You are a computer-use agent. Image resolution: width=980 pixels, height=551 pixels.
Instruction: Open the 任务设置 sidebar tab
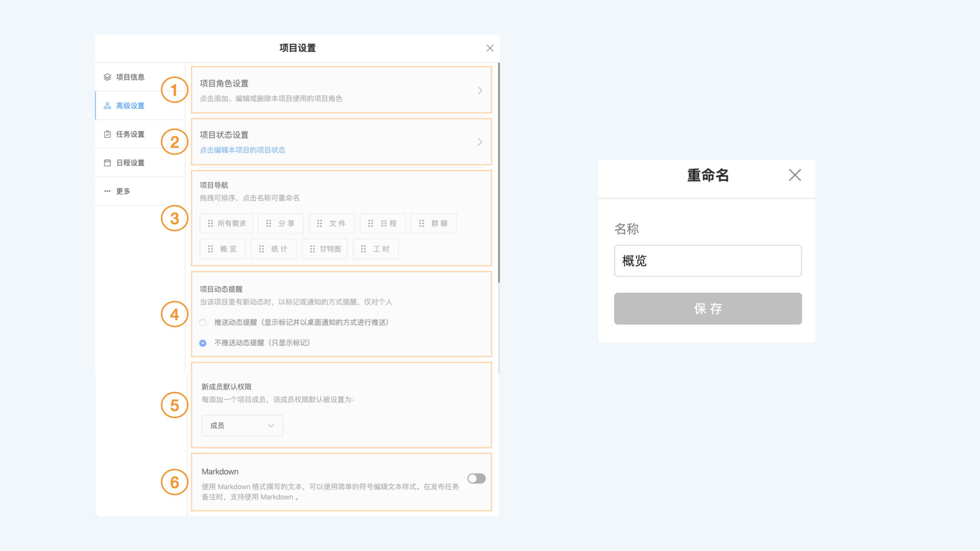[140, 134]
